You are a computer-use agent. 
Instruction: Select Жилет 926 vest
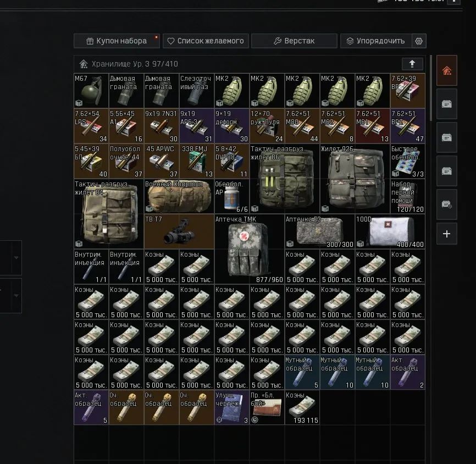(355, 179)
